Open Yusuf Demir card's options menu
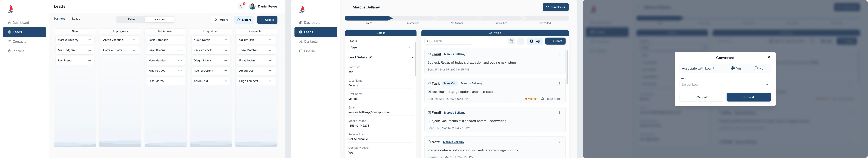The width and height of the screenshot is (868, 158). click(226, 40)
